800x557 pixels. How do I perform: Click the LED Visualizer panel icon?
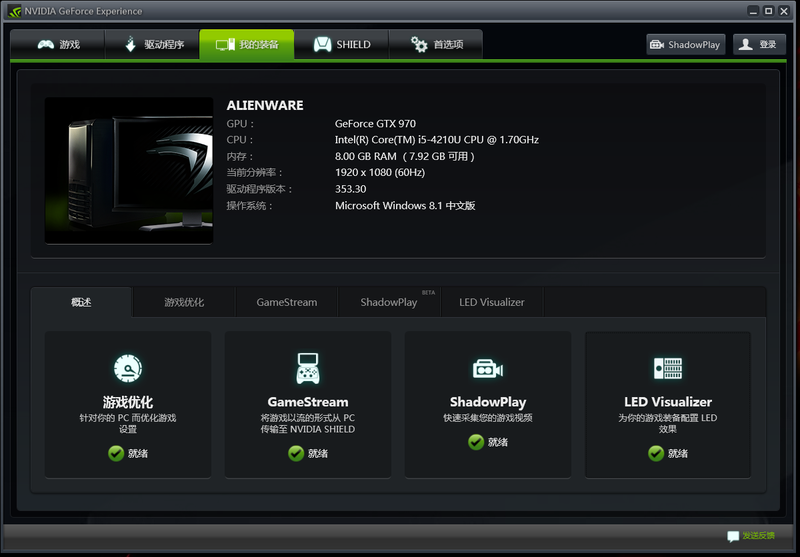coord(668,368)
